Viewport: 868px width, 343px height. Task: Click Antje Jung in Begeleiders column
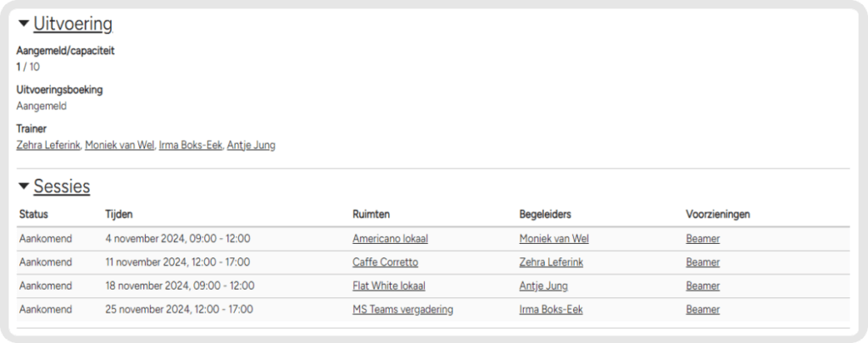click(x=543, y=286)
